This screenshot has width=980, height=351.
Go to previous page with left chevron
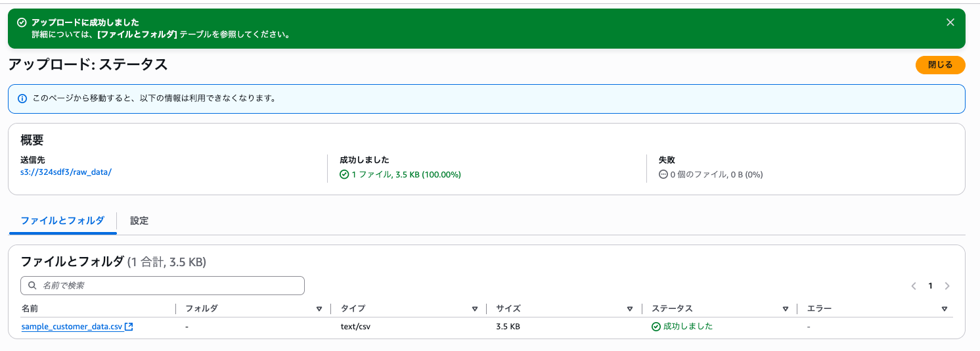[x=914, y=286]
